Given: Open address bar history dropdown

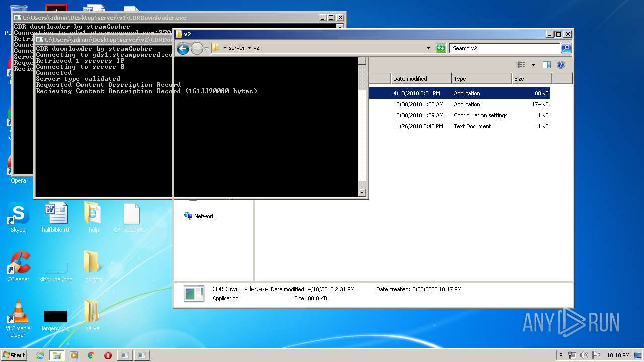Looking at the screenshot, I should tap(428, 48).
